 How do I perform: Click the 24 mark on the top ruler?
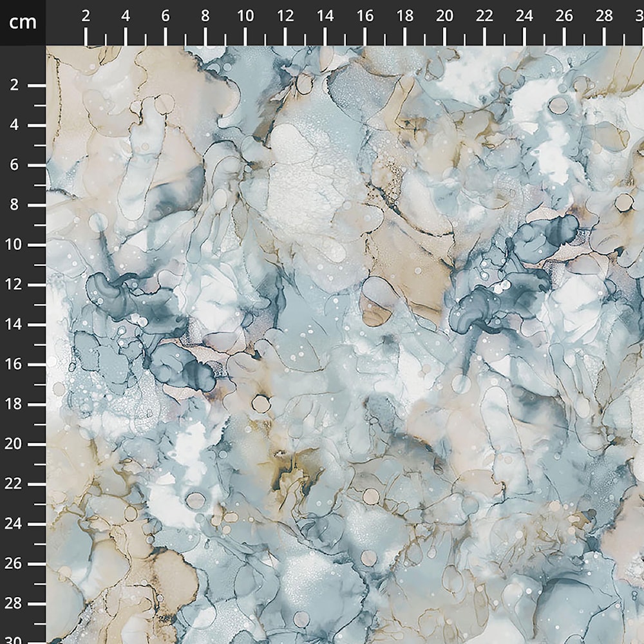pyautogui.click(x=524, y=16)
